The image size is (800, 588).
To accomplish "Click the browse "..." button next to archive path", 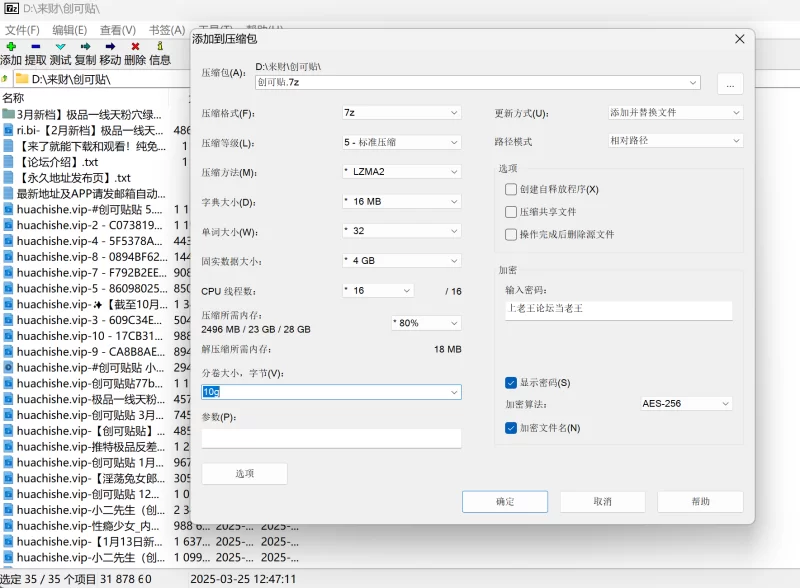I will 729,85.
